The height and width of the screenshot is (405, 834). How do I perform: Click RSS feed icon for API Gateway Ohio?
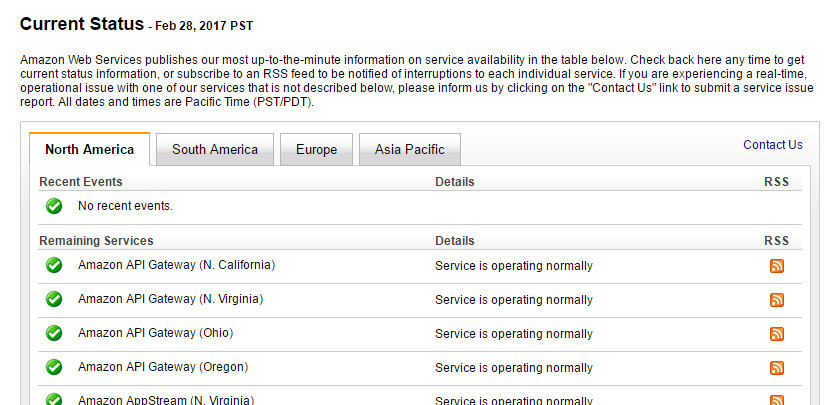coord(776,334)
